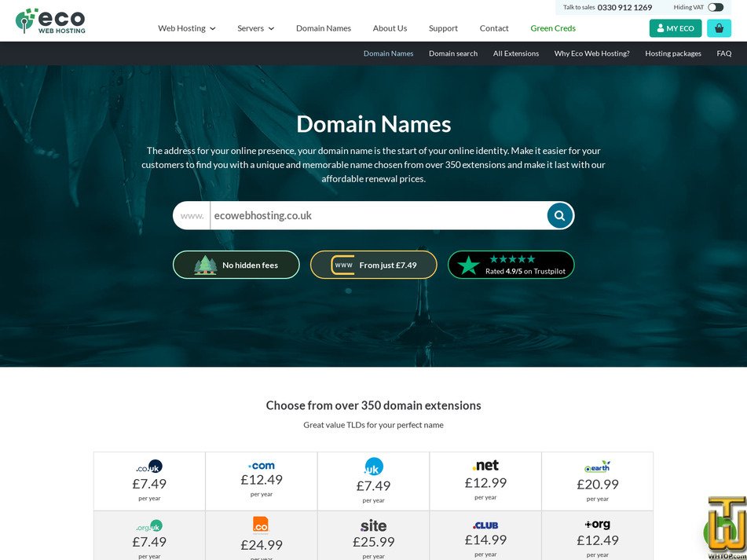Toggle the Hiding VAT switch
747x560 pixels.
point(716,6)
